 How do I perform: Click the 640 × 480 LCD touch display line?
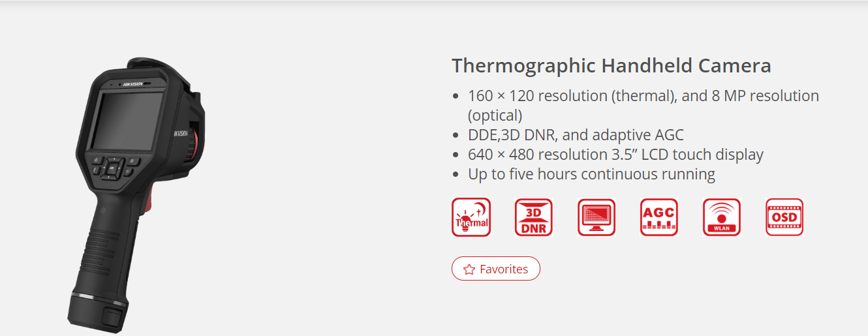coord(615,155)
